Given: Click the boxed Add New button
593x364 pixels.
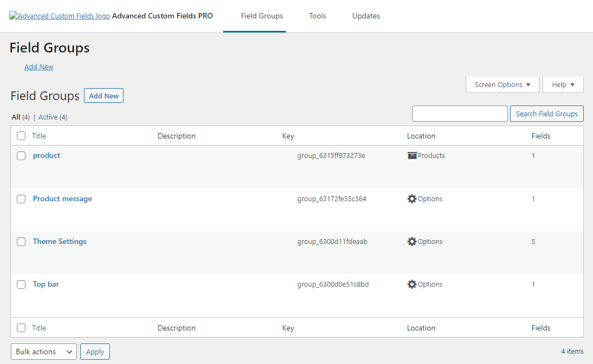Looking at the screenshot, I should click(x=103, y=96).
